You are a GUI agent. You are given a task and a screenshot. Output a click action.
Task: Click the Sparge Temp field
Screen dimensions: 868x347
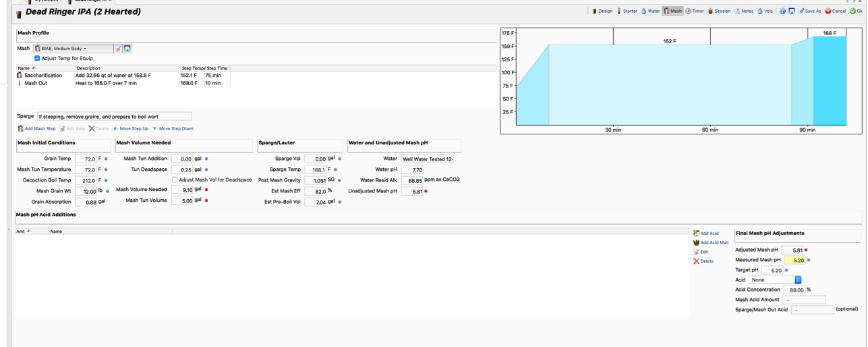pyautogui.click(x=316, y=170)
